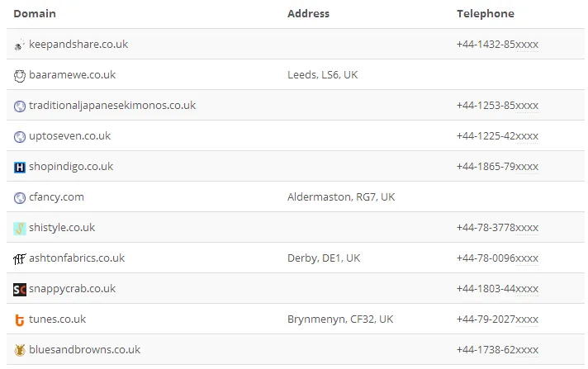This screenshot has width=588, height=369.
Task: Click the Telephone column header
Action: tap(485, 14)
